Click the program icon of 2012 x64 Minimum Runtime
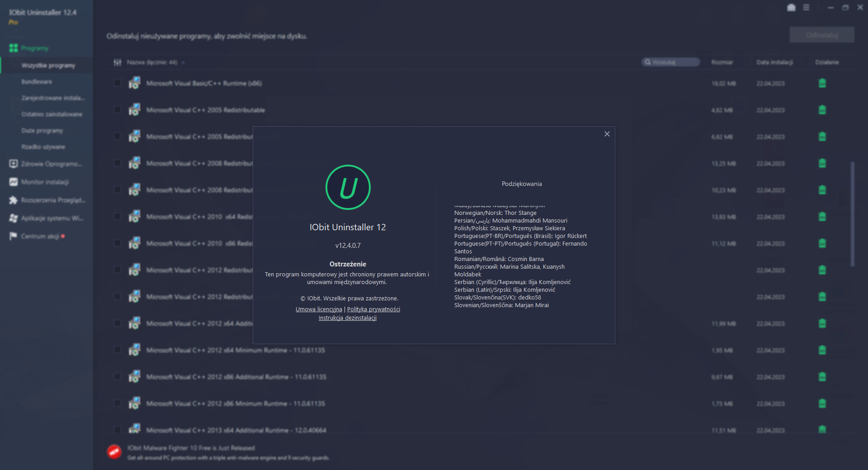 134,350
